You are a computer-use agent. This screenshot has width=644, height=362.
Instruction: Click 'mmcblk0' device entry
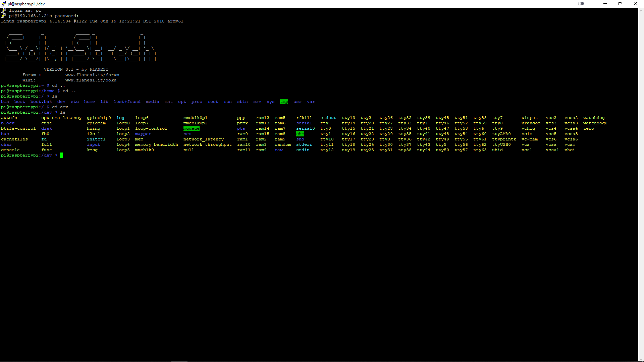coord(145,150)
